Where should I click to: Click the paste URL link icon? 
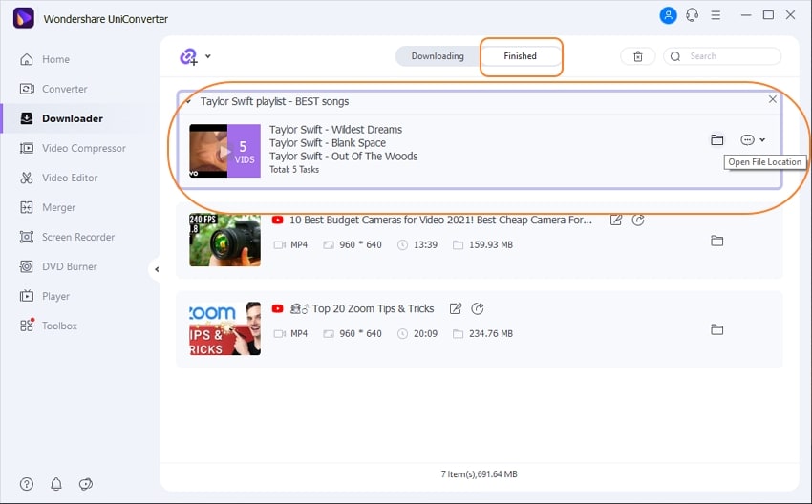(x=188, y=56)
